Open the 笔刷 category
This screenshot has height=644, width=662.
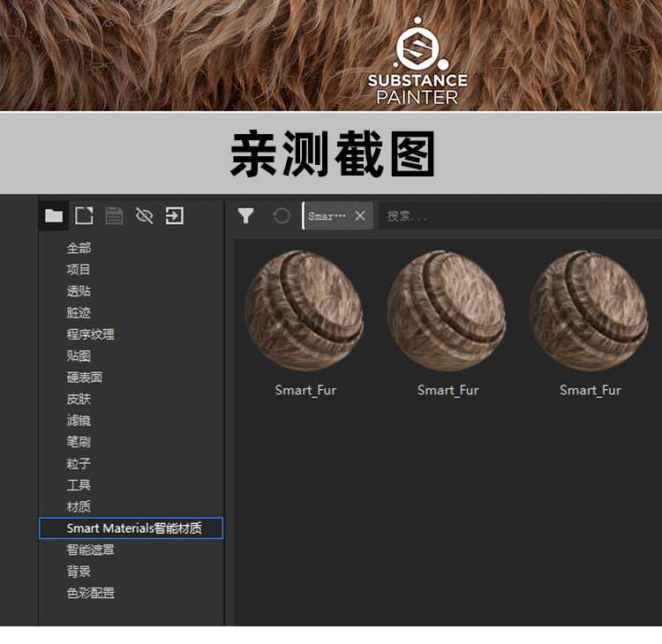point(79,442)
